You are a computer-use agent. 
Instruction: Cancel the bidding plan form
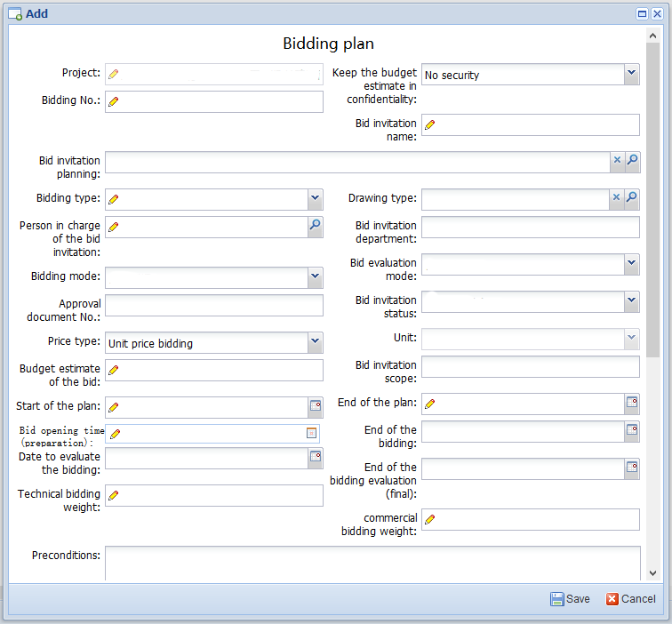pos(631,599)
